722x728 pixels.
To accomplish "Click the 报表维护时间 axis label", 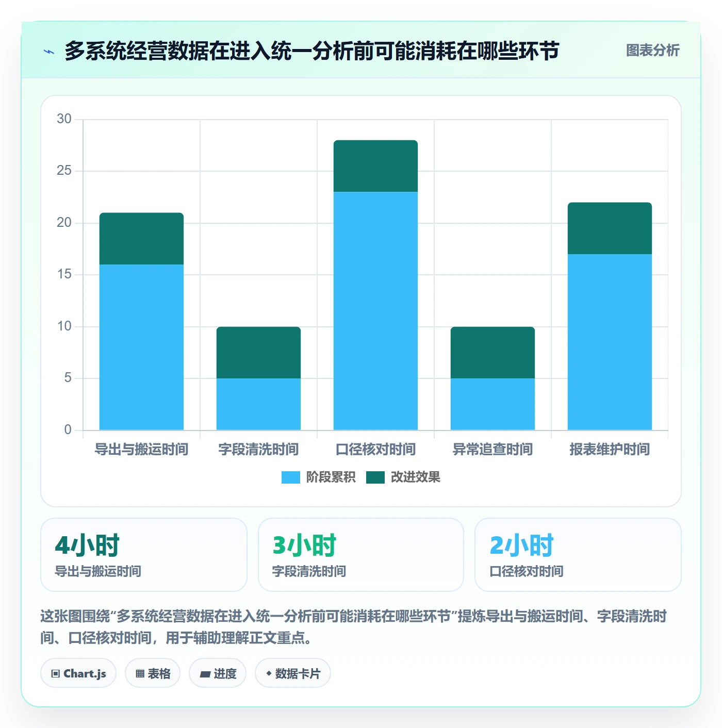I will [610, 450].
